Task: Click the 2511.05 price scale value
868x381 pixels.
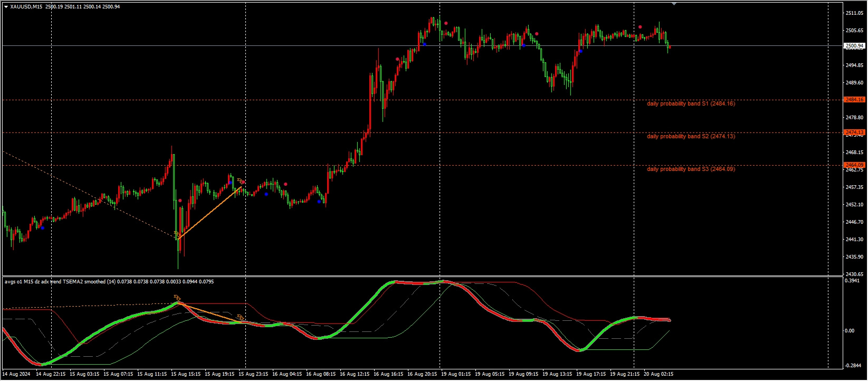Action: [x=854, y=13]
